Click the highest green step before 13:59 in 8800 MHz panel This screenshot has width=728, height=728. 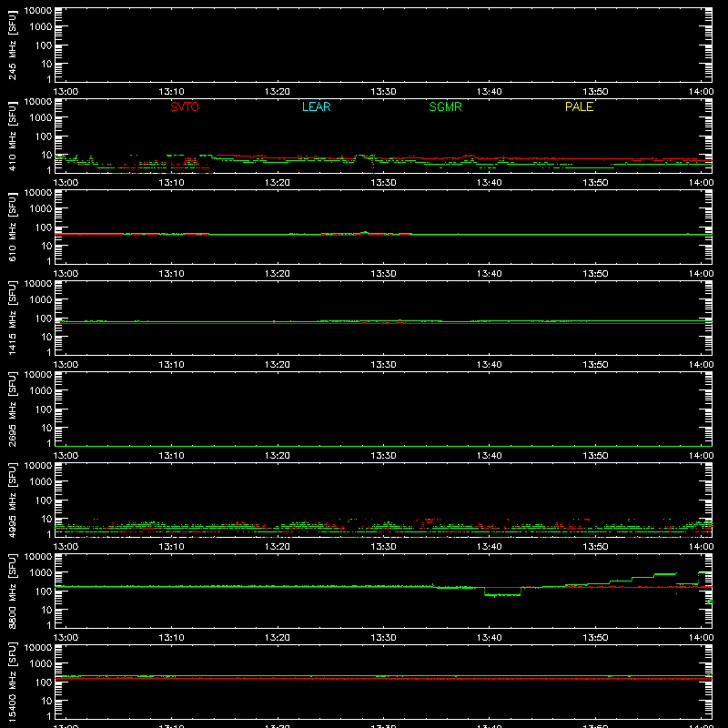tap(665, 574)
